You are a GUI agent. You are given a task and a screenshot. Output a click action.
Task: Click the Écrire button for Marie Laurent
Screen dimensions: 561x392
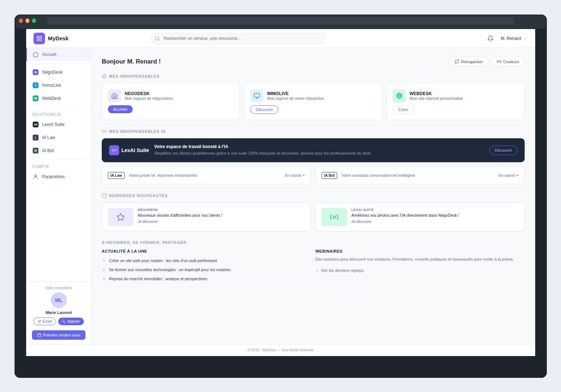tap(45, 322)
